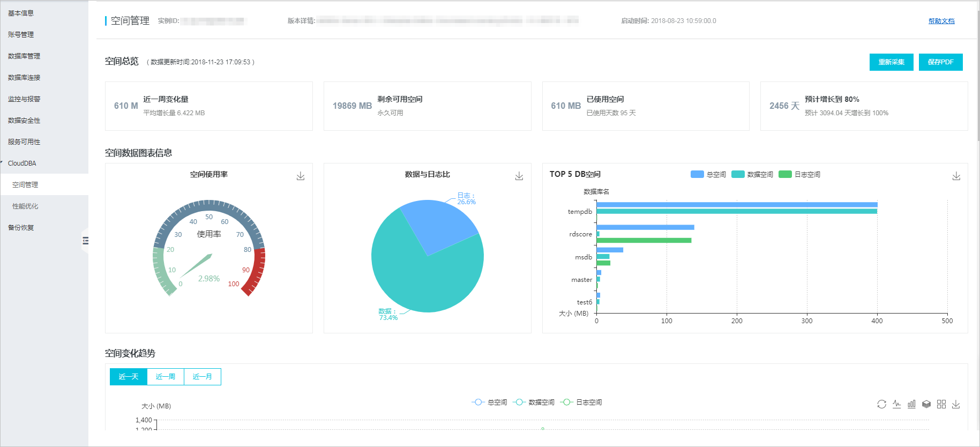Viewport: 980px width, 447px height.
Task: Click the 重新采集 button
Action: point(891,62)
